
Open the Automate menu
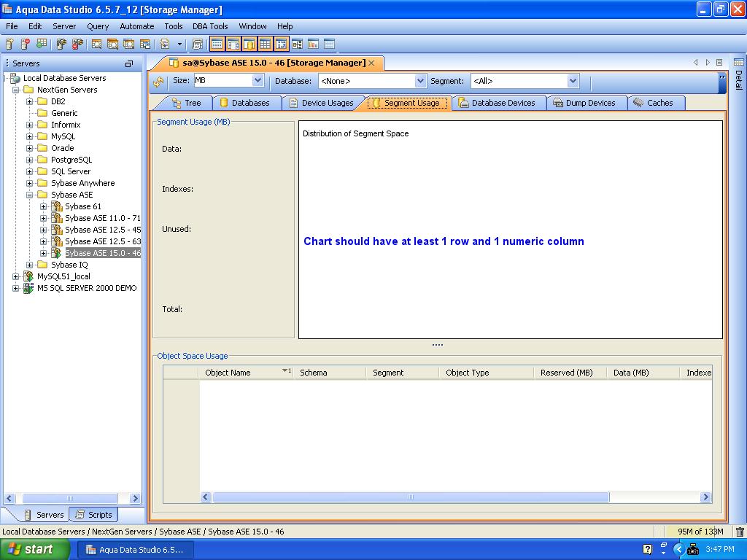[136, 26]
